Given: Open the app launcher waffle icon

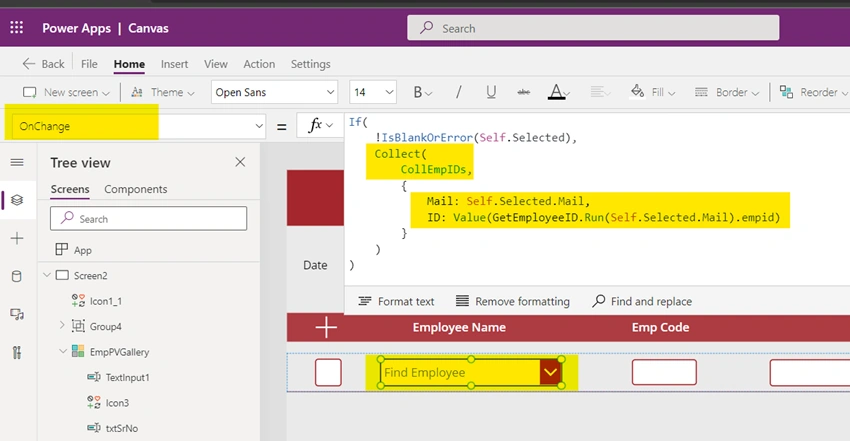Looking at the screenshot, I should coord(17,28).
